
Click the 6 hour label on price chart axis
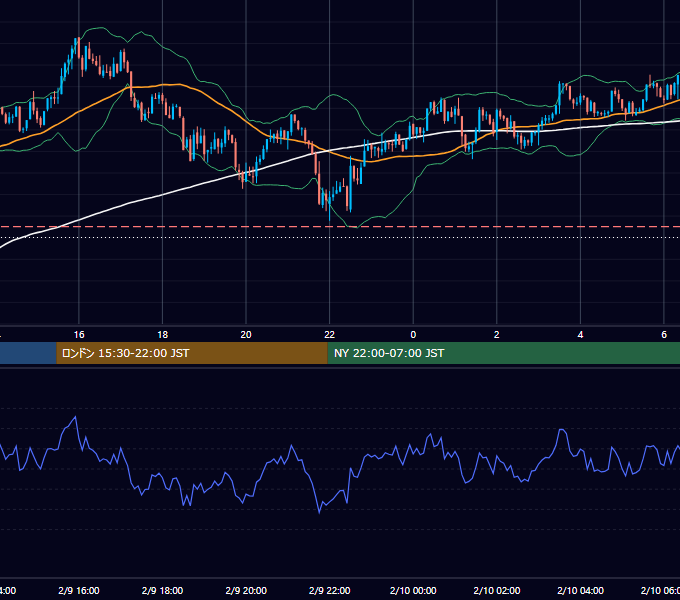[664, 335]
